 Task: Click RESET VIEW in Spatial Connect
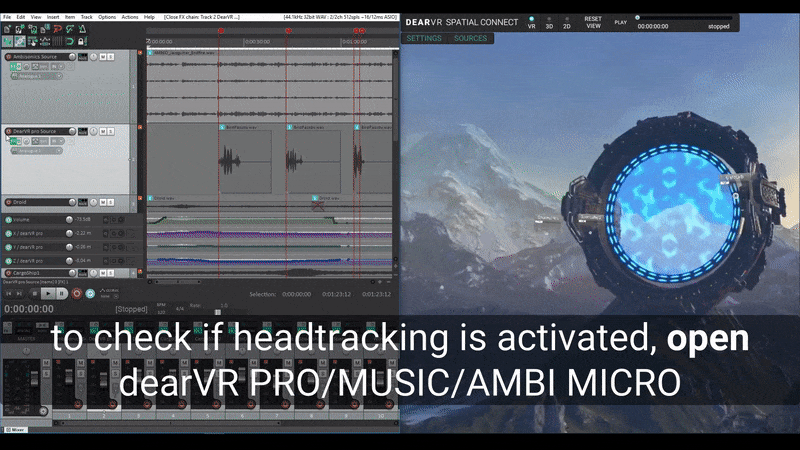[593, 22]
